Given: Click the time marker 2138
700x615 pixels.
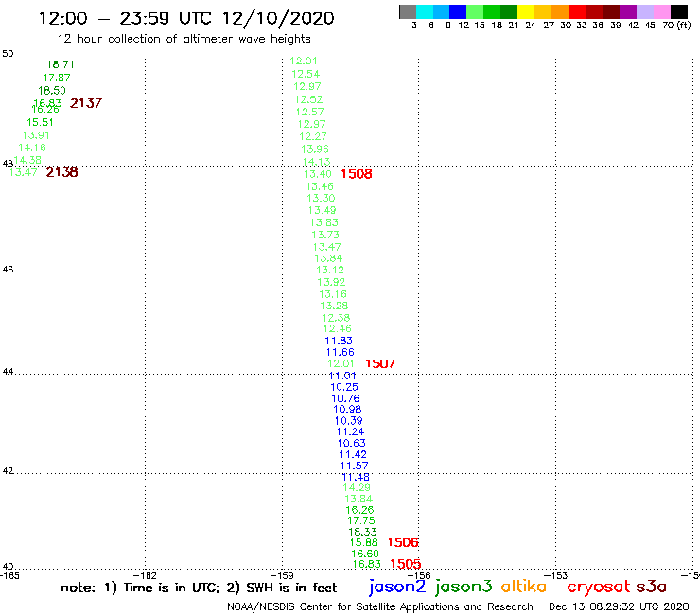Looking at the screenshot, I should 61,172.
